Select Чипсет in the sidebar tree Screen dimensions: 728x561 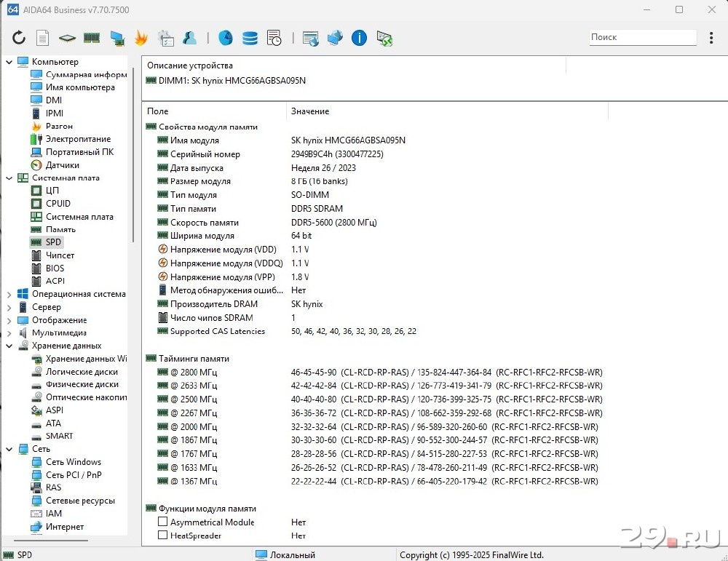[x=60, y=255]
